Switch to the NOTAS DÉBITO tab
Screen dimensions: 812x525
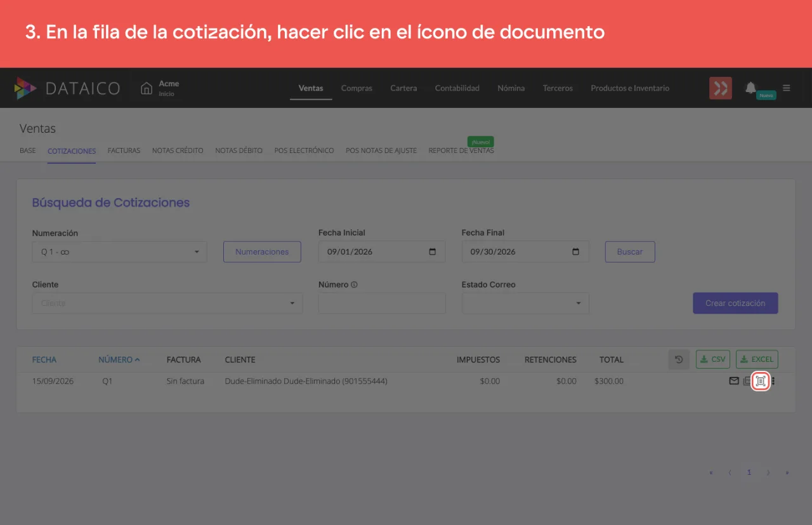coord(239,150)
